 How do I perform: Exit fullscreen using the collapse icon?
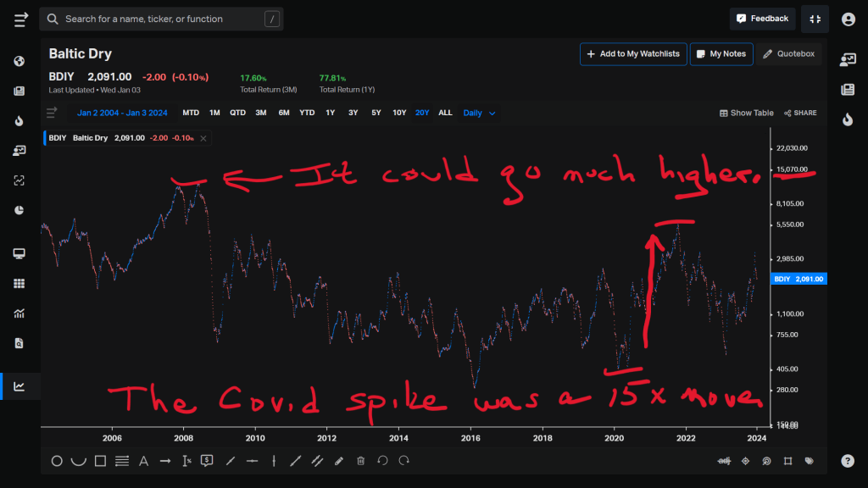click(x=815, y=19)
